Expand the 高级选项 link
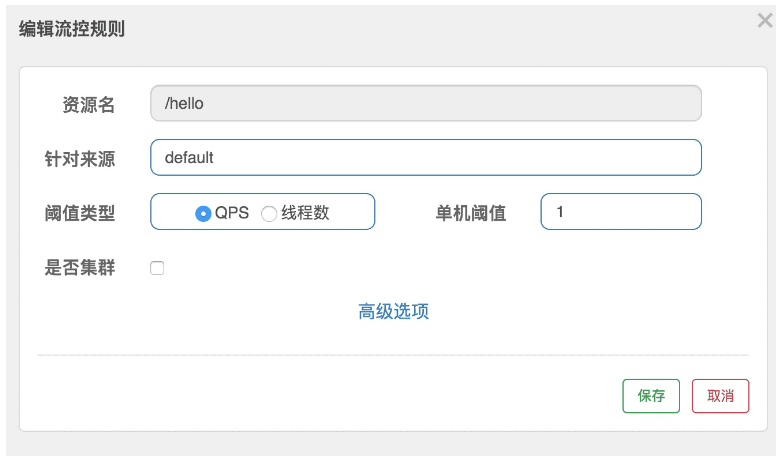Screen dimensions: 780x460 (393, 311)
